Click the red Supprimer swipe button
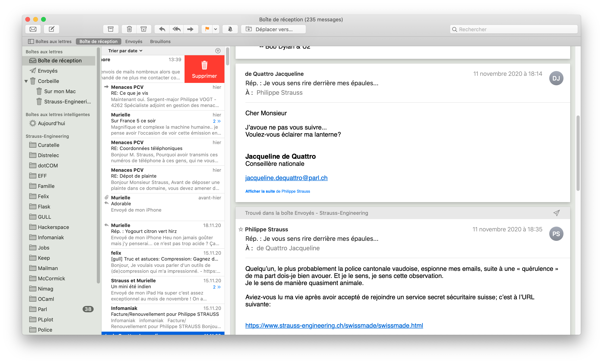Screen dimensions: 603x364 (204, 69)
